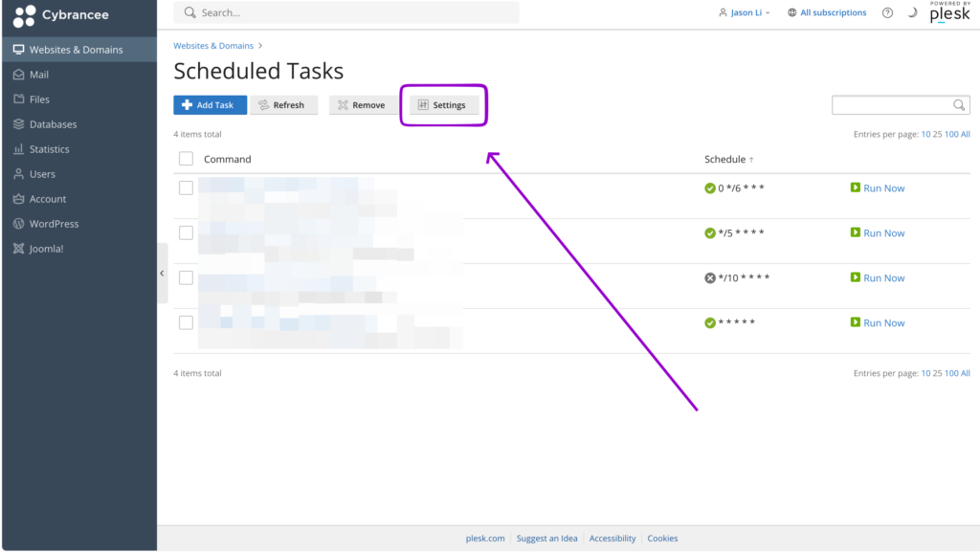Open Mail section in sidebar
The image size is (980, 552).
pos(79,75)
